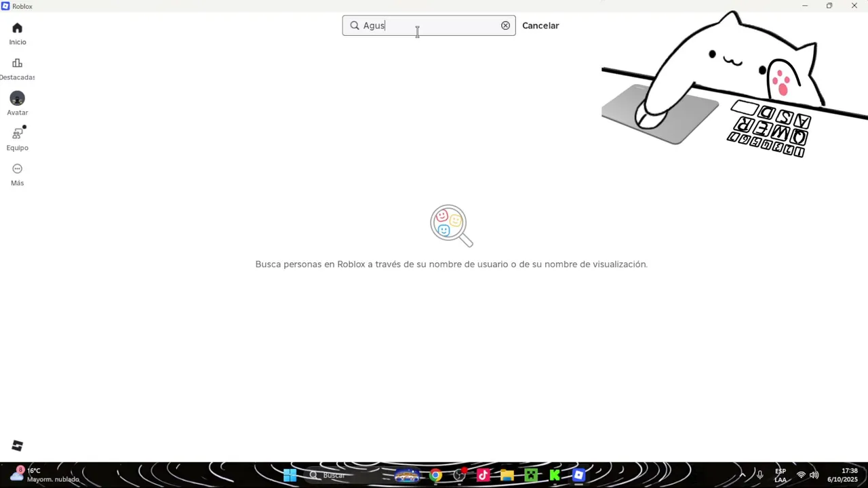Click the Bongo Cat overlay

point(734,84)
